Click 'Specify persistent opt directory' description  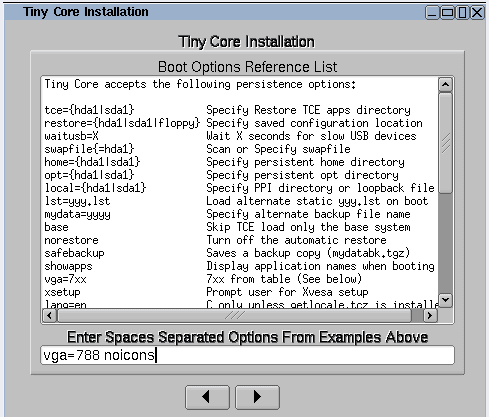tap(302, 175)
